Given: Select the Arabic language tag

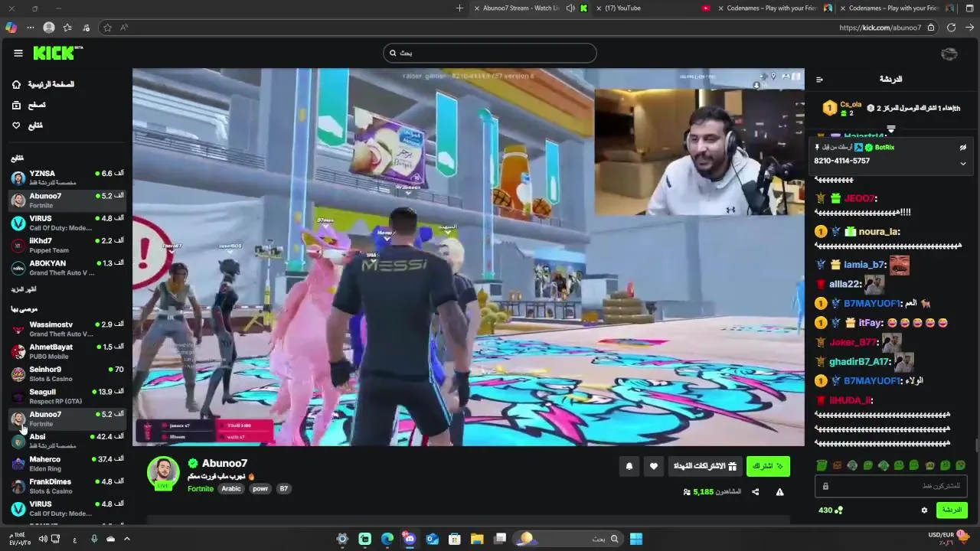Looking at the screenshot, I should click(x=231, y=488).
